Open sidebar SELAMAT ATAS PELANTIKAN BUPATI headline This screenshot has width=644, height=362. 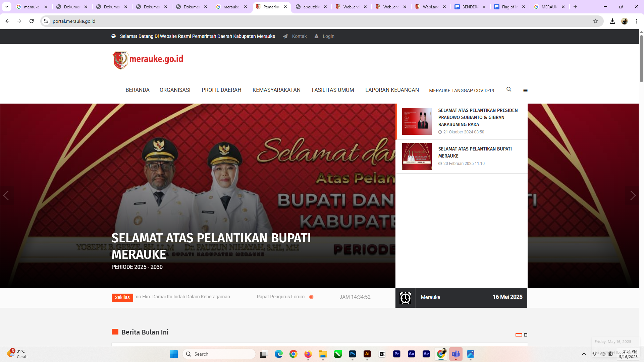(x=475, y=152)
